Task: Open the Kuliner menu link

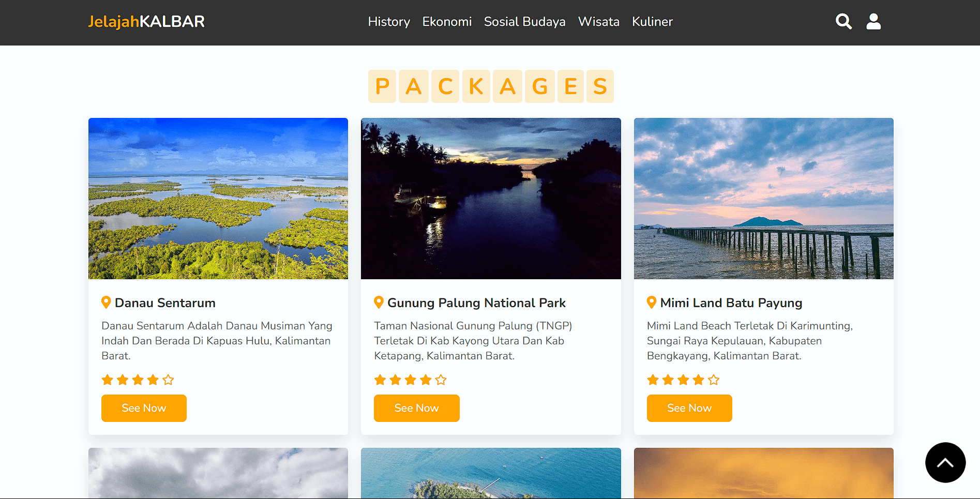Action: (652, 22)
